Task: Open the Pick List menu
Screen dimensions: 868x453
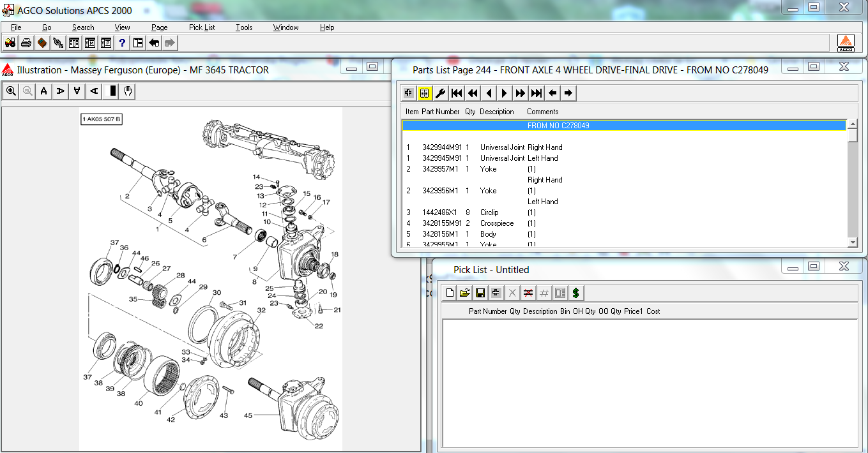Action: click(202, 27)
